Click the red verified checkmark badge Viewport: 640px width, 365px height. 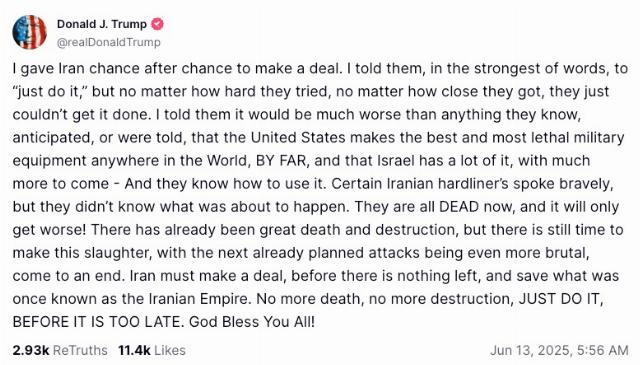pos(158,24)
